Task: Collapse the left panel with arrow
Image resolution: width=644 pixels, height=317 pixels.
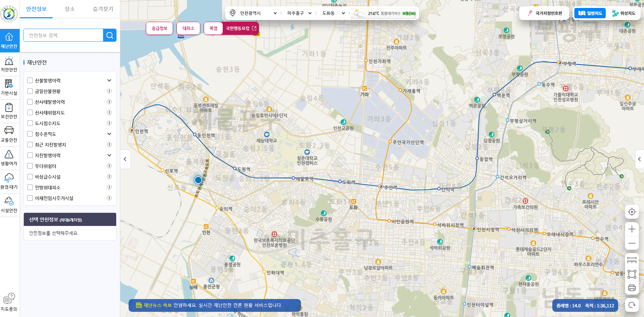Action: pyautogui.click(x=125, y=159)
